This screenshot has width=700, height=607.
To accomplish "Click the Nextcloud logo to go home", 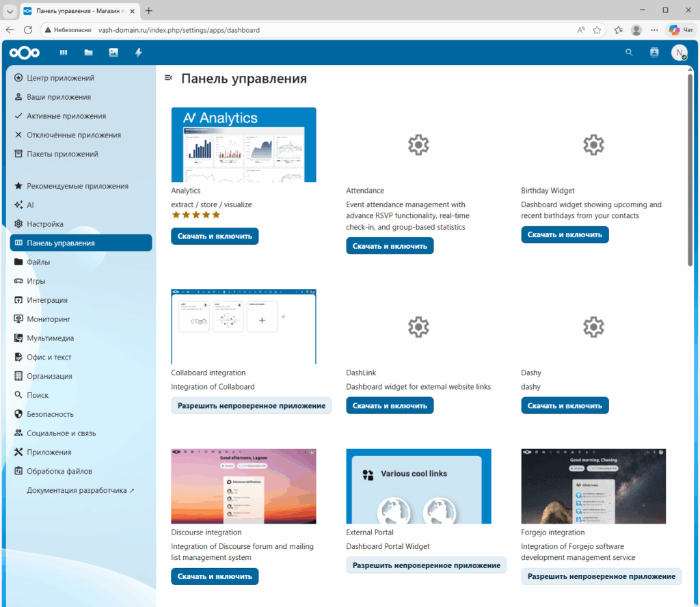I will click(x=24, y=52).
